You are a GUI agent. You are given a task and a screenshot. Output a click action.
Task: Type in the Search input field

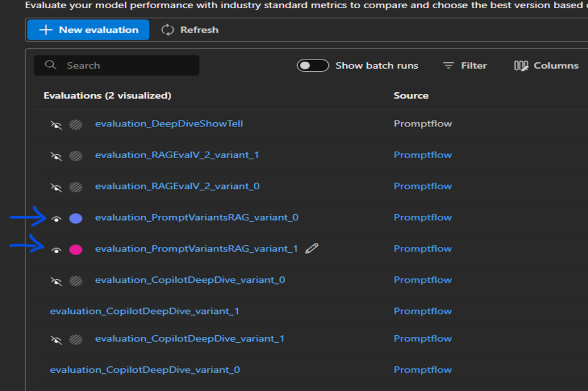(127, 66)
